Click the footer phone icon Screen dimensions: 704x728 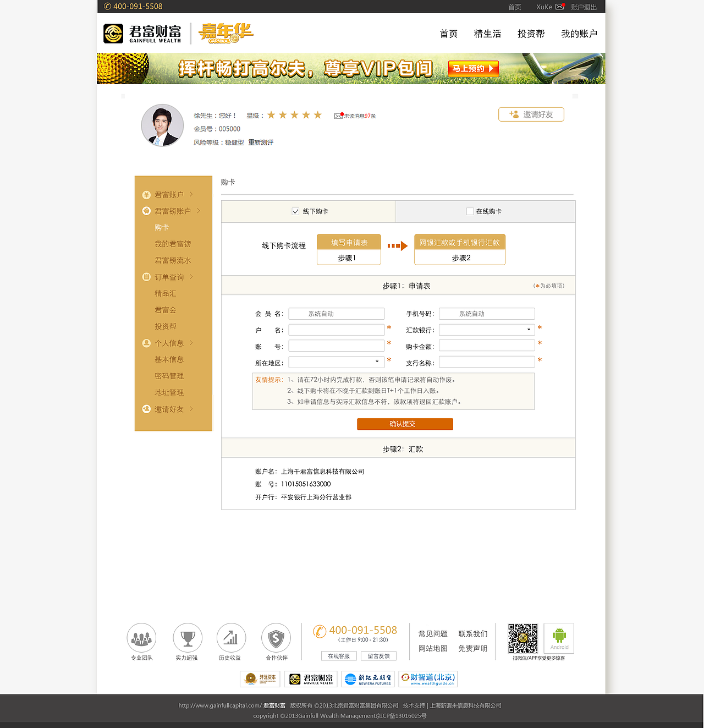(x=319, y=632)
